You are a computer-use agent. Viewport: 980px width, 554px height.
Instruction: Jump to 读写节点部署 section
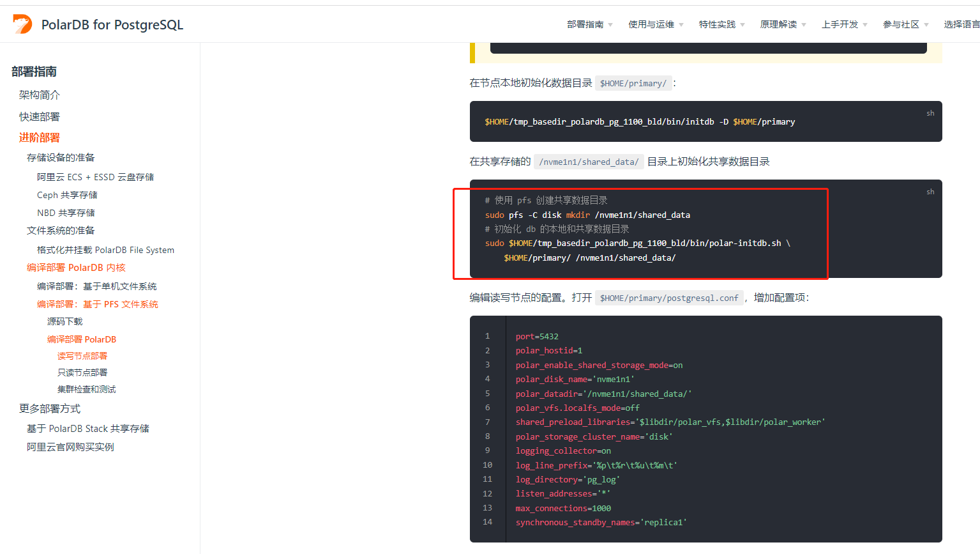coord(82,356)
